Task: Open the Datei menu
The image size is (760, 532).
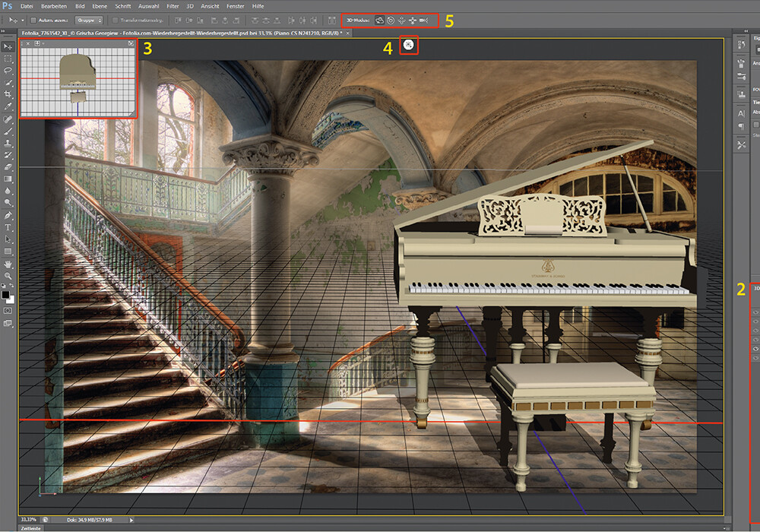Action: tap(27, 6)
